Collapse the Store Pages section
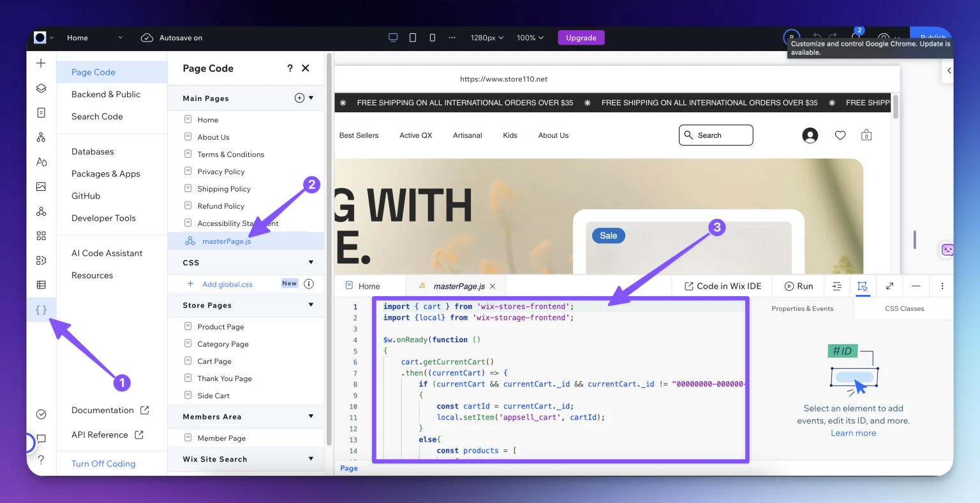This screenshot has height=503, width=980. pos(311,305)
